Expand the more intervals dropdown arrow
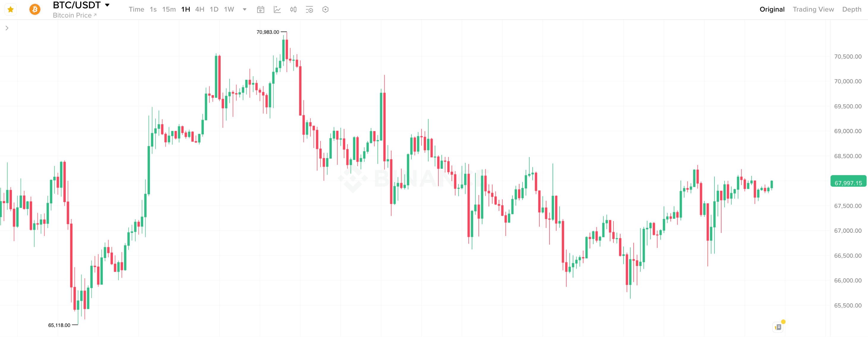The height and width of the screenshot is (337, 868). (245, 10)
